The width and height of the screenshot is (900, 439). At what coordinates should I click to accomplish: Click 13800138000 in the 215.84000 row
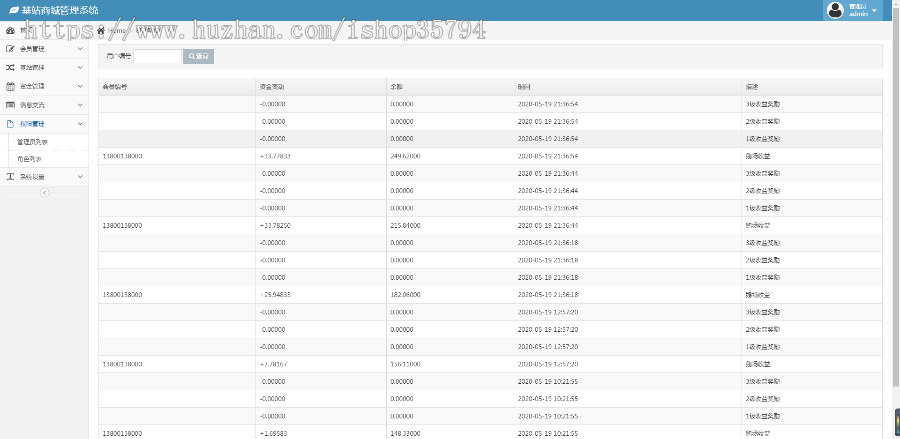(122, 226)
